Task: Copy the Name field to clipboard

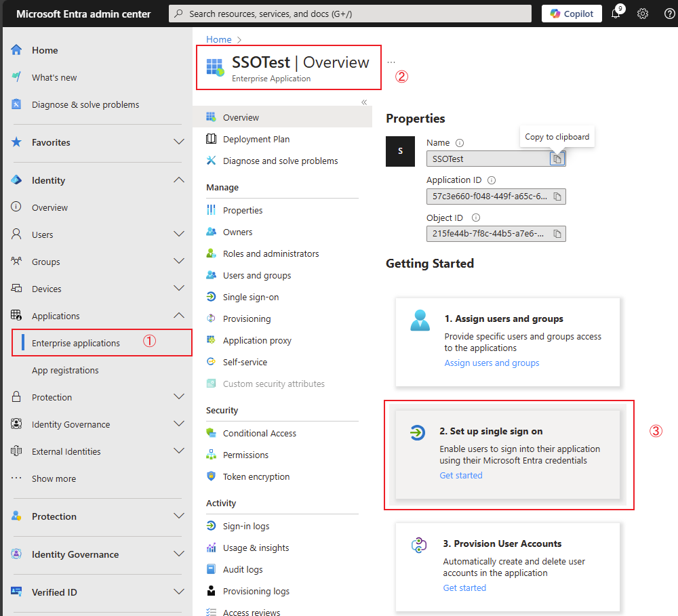Action: pos(557,159)
